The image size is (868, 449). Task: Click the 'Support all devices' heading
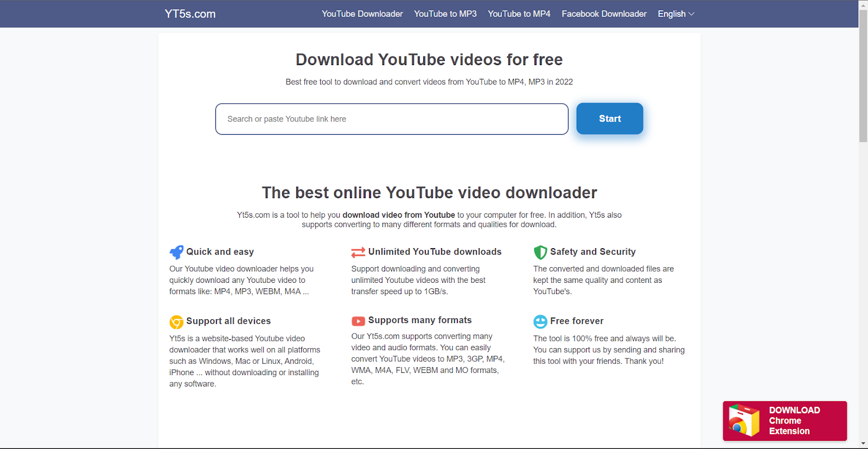pyautogui.click(x=228, y=321)
